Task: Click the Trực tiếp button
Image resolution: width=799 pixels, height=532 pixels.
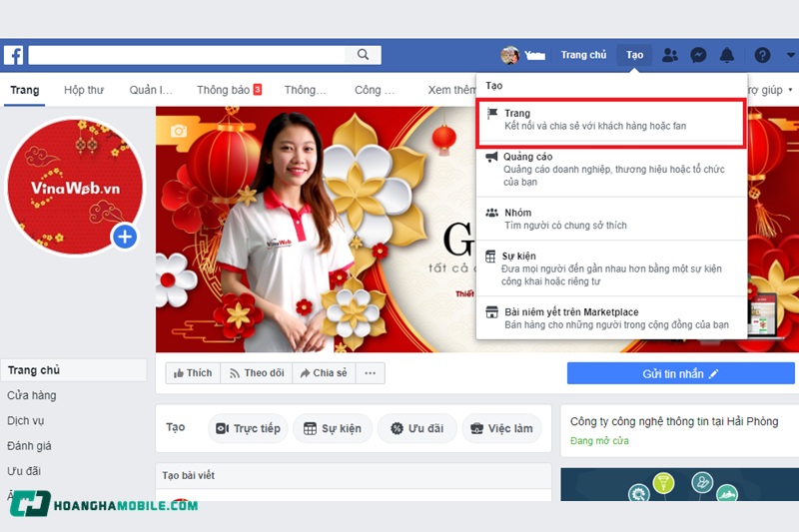Action: click(x=248, y=428)
